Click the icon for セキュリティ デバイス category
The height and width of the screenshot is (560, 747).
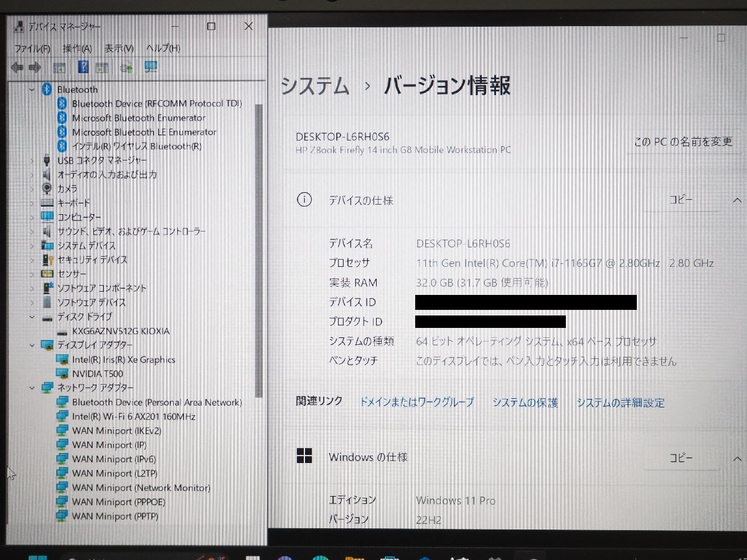click(47, 259)
